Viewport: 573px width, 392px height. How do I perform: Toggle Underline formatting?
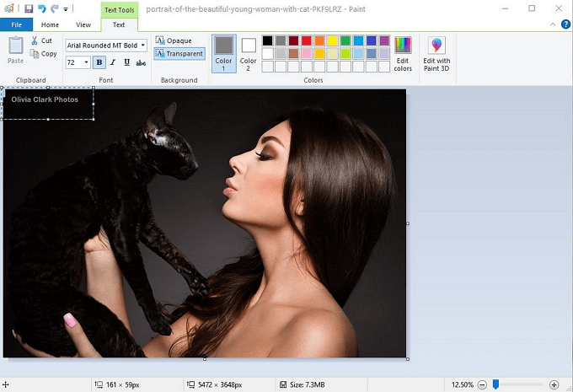[126, 62]
